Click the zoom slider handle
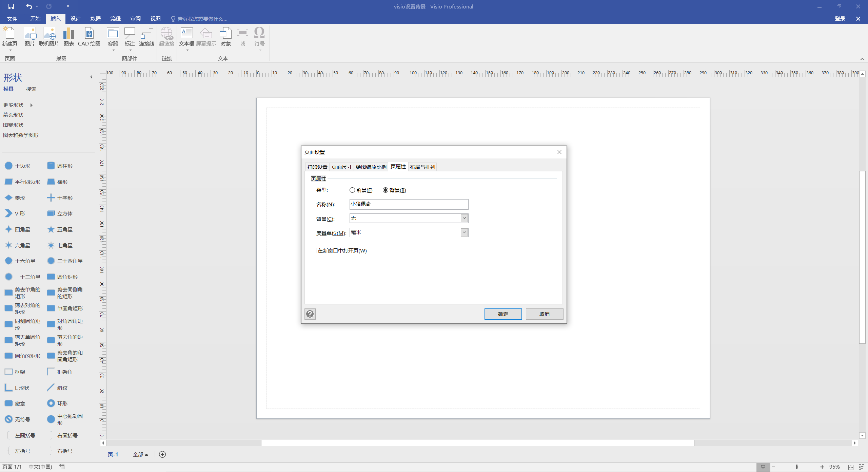Screen dimensions: 868x472 point(796,467)
